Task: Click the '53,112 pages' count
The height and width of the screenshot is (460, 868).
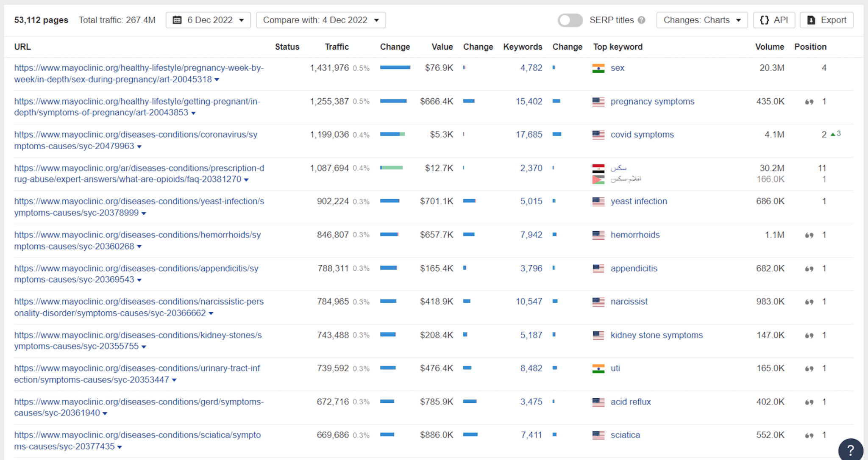Action: (41, 20)
